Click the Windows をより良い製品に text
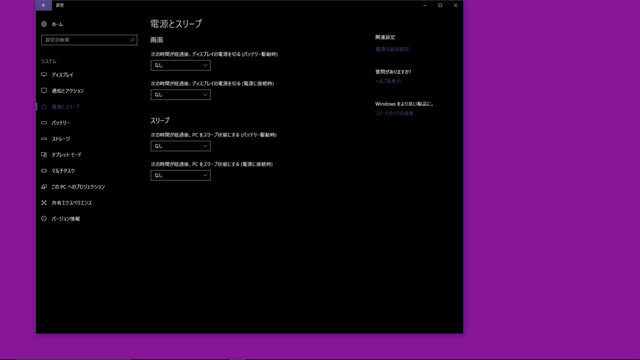This screenshot has height=360, width=640. (404, 104)
